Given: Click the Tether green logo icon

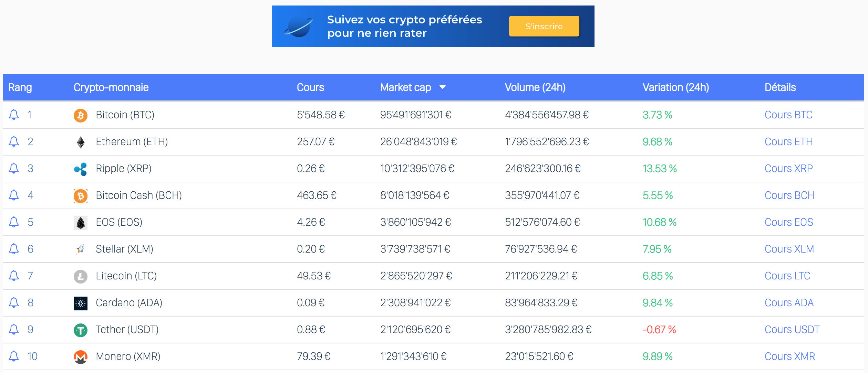Looking at the screenshot, I should (x=81, y=330).
